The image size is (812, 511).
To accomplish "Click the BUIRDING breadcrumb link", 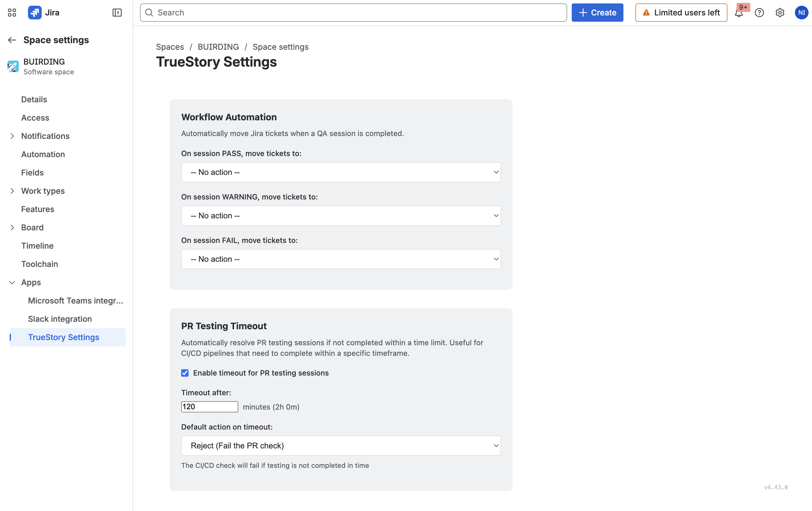I will coord(218,47).
